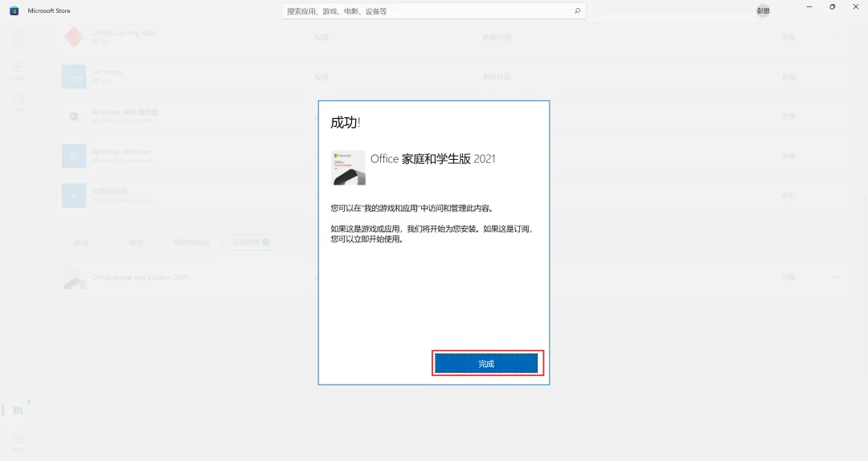Click 更新 button in Windows 媒体播放器 row

(788, 116)
